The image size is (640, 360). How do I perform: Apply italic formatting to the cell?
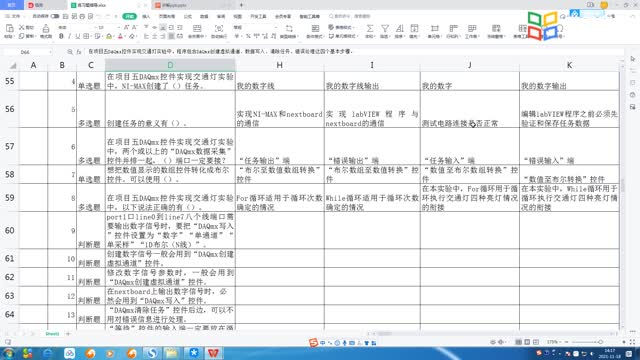[69, 36]
